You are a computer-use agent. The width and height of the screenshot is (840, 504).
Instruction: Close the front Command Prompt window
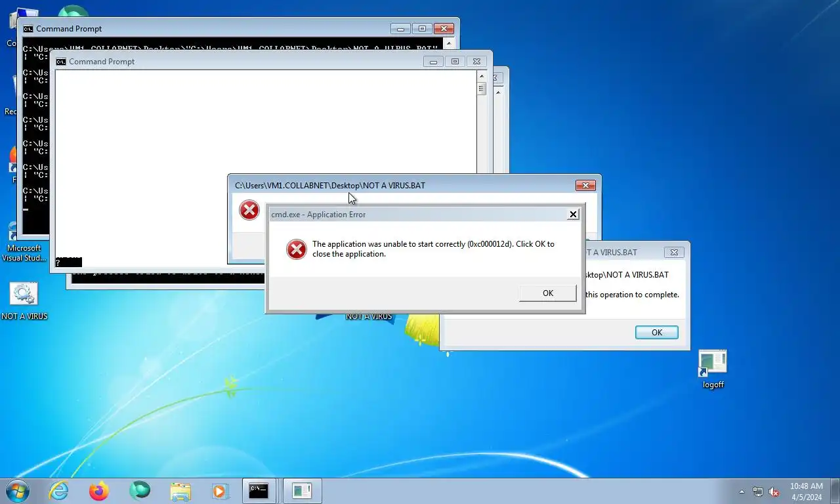tap(477, 62)
